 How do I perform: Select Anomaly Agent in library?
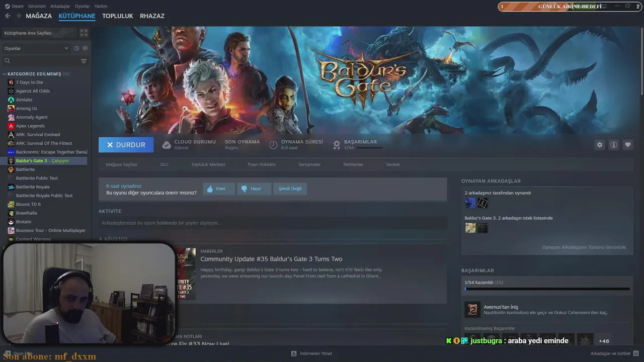point(32,117)
